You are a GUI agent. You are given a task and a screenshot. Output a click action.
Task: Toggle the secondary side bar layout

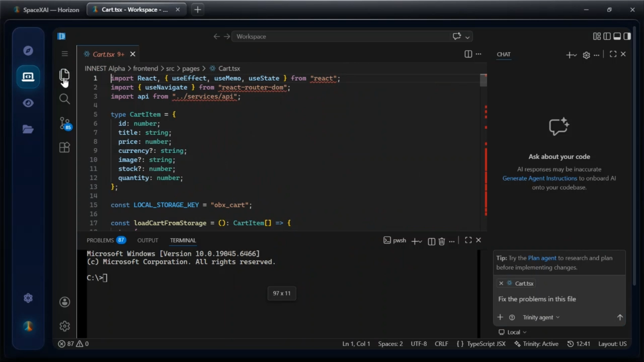click(627, 36)
